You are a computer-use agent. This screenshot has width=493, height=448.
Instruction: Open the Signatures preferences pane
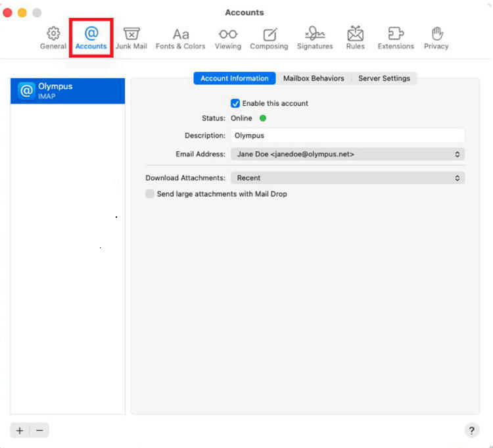[x=315, y=38]
